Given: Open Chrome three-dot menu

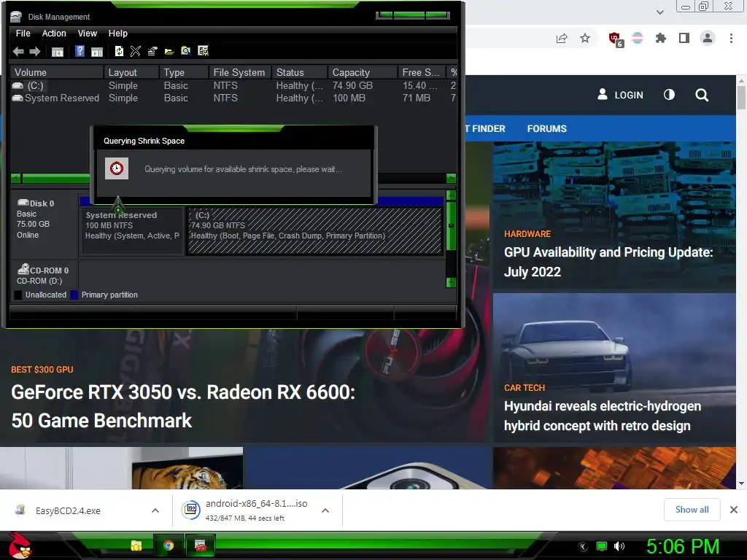Looking at the screenshot, I should (731, 38).
